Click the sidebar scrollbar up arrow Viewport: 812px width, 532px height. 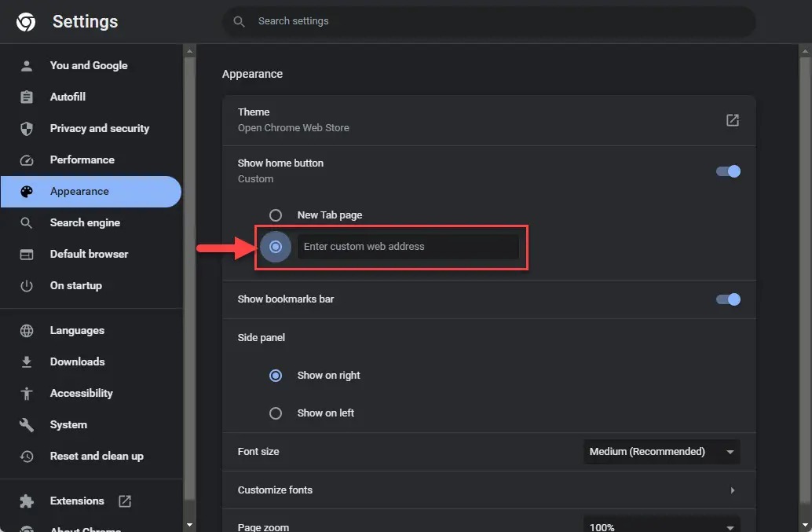189,51
